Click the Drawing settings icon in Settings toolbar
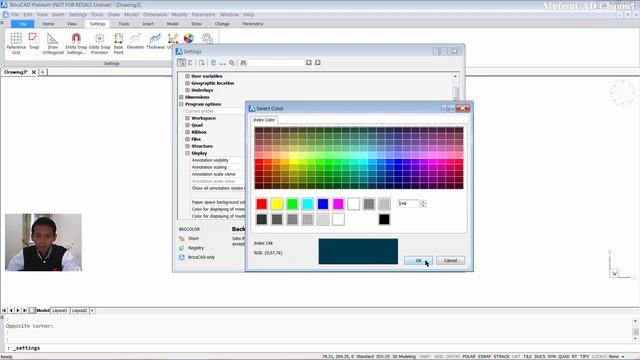This screenshot has height=360, width=640. coord(213,62)
